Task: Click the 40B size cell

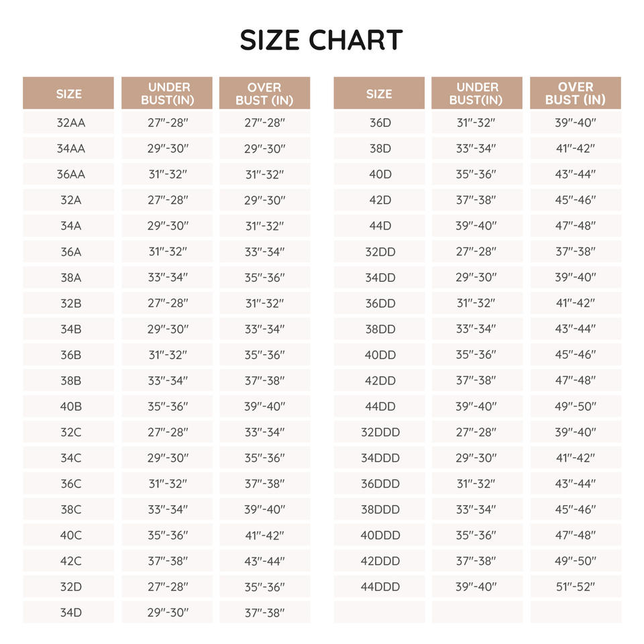Action: 68,407
